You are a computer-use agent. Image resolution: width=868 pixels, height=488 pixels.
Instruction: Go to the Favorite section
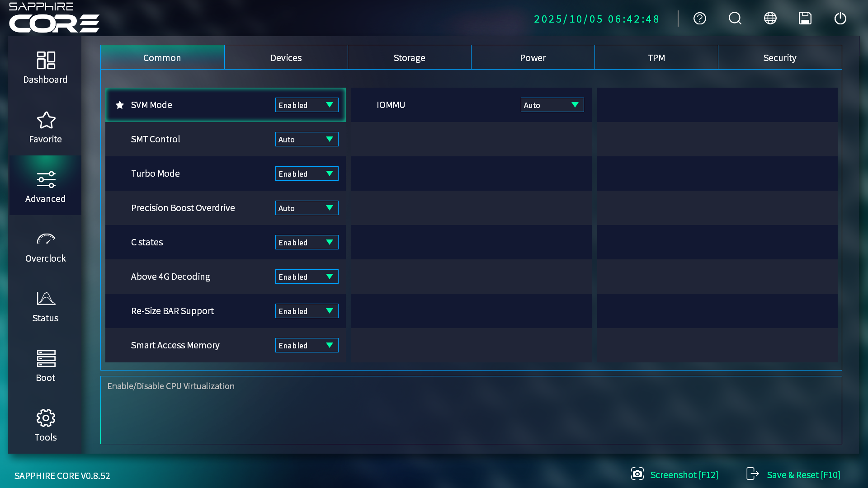(x=45, y=127)
